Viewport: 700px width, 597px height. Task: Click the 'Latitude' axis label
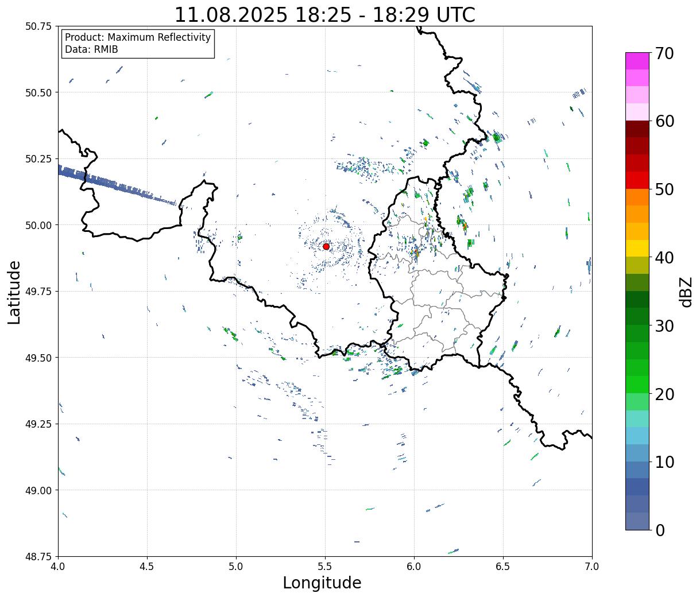coord(14,292)
